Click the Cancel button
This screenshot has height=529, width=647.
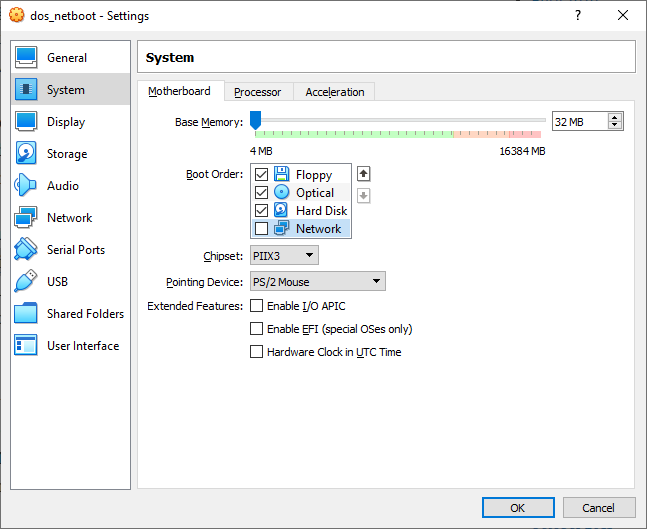(599, 508)
